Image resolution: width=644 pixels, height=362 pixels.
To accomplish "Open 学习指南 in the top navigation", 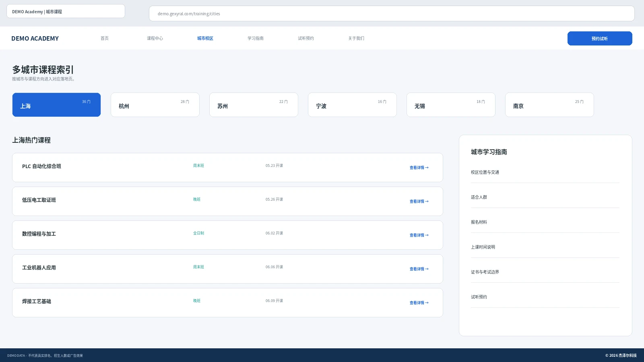I will pos(256,38).
